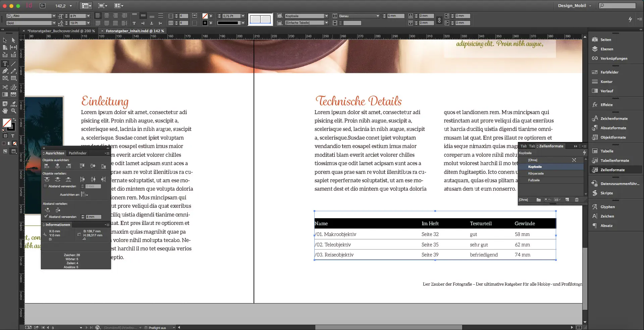Collapse the Informationen panel header
The height and width of the screenshot is (330, 644).
pos(57,225)
